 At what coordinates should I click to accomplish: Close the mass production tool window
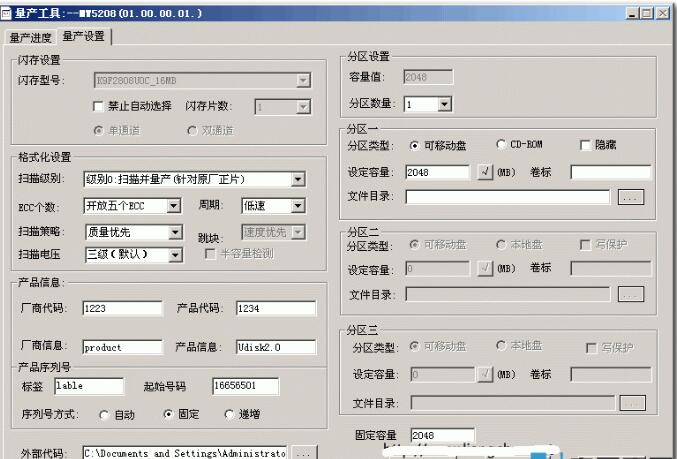click(663, 13)
